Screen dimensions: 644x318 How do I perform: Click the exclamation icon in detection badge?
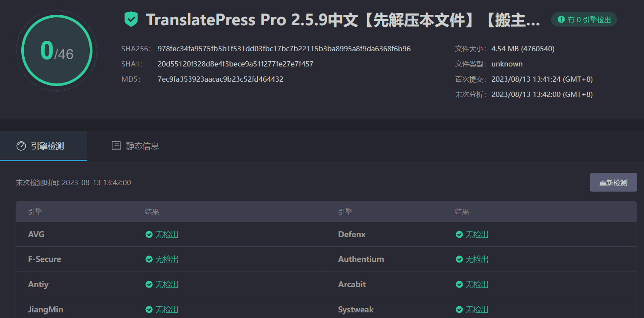pos(561,20)
